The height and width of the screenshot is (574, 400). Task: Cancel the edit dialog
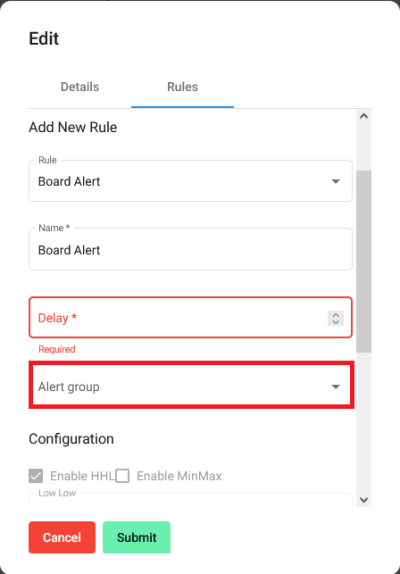(62, 537)
